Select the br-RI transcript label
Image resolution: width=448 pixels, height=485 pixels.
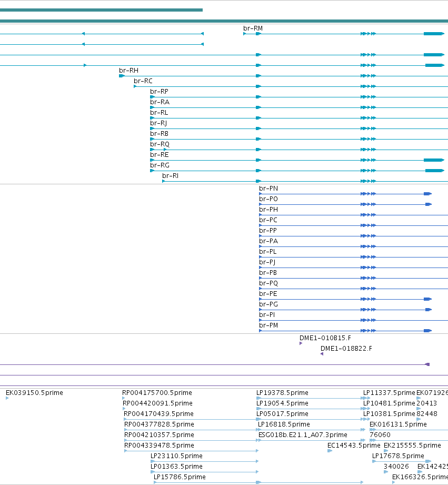[x=170, y=175]
